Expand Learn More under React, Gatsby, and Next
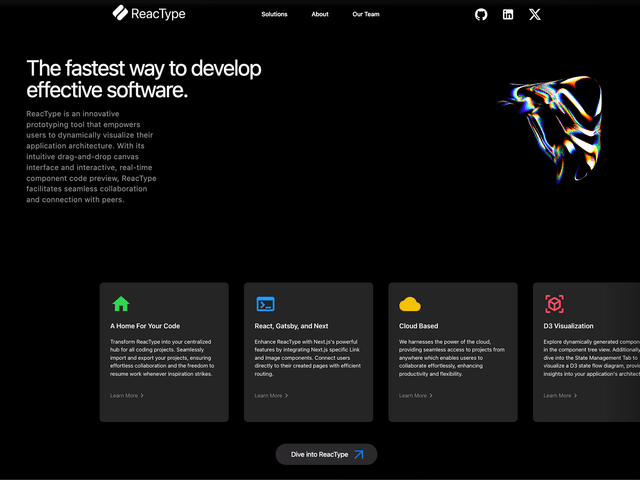The width and height of the screenshot is (640, 480). click(x=271, y=396)
